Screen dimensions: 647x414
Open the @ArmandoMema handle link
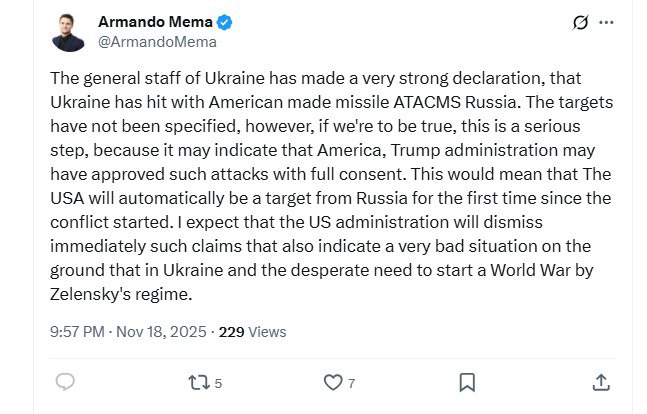point(156,42)
